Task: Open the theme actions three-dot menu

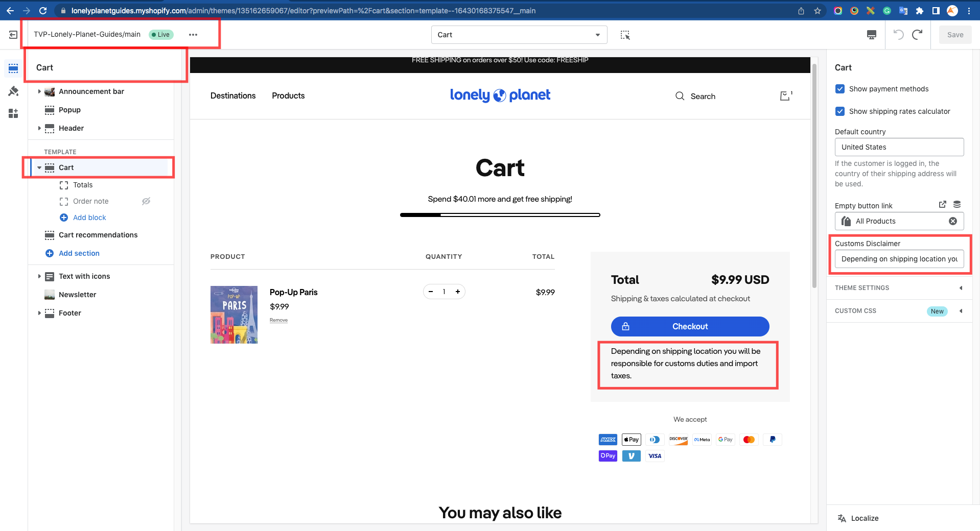Action: [193, 35]
